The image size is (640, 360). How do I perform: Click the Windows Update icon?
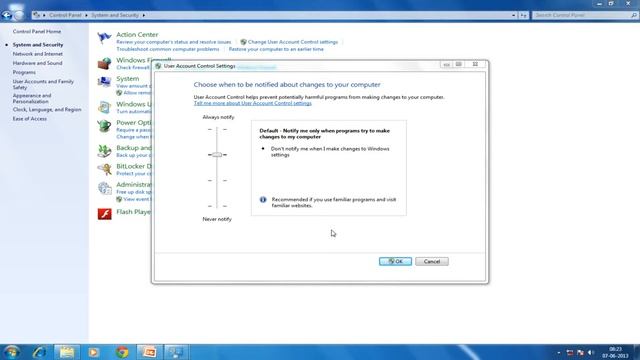[104, 107]
